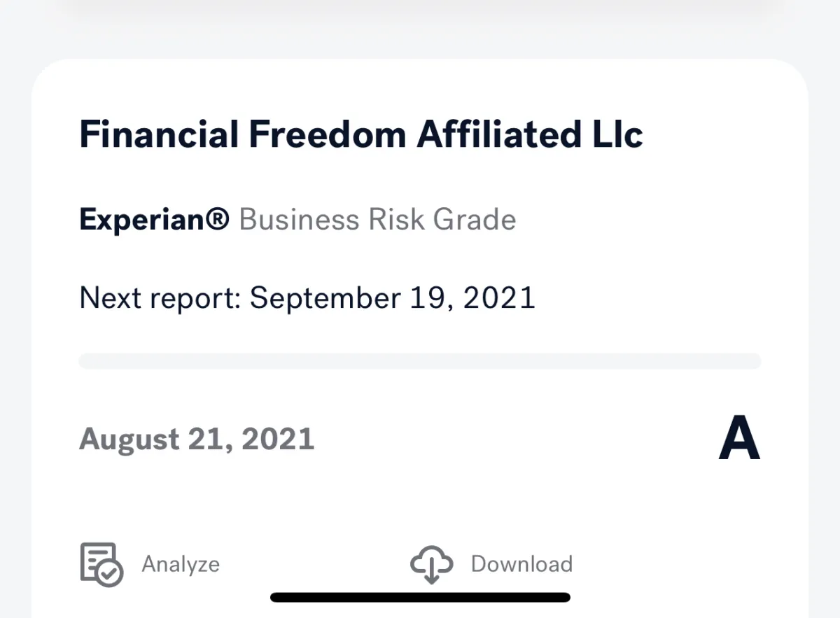
Task: Open the August 21, 2021 report entry
Action: point(197,440)
